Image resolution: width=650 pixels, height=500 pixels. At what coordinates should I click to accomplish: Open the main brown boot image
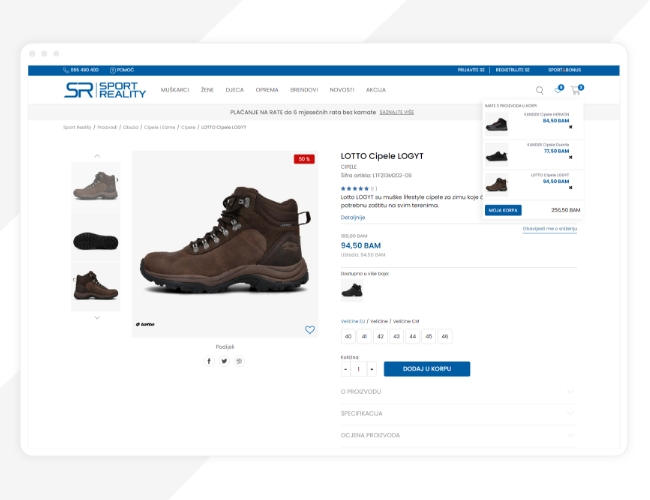(225, 244)
